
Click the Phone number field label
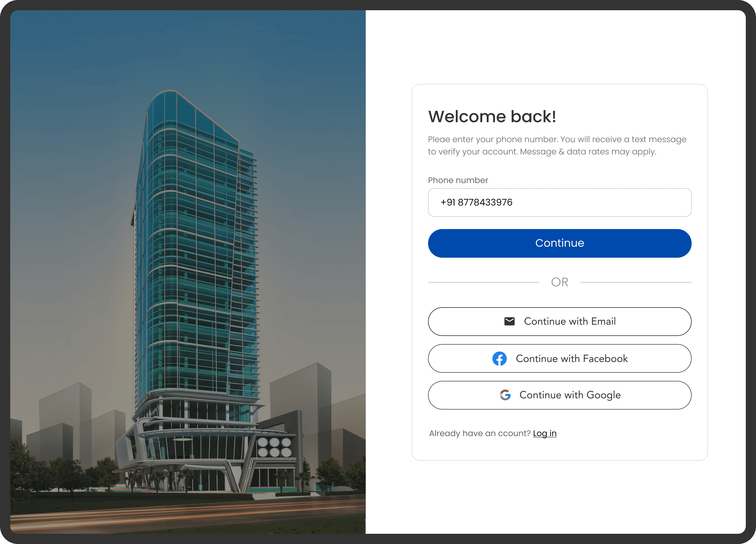(458, 180)
